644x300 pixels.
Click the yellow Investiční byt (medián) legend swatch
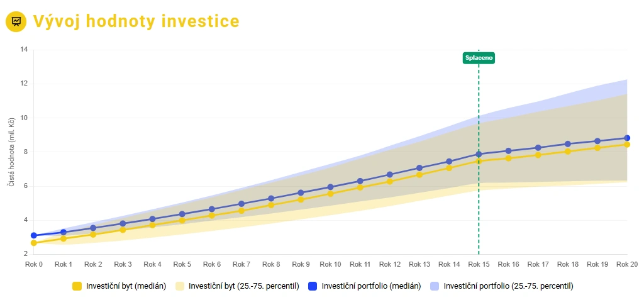click(77, 286)
